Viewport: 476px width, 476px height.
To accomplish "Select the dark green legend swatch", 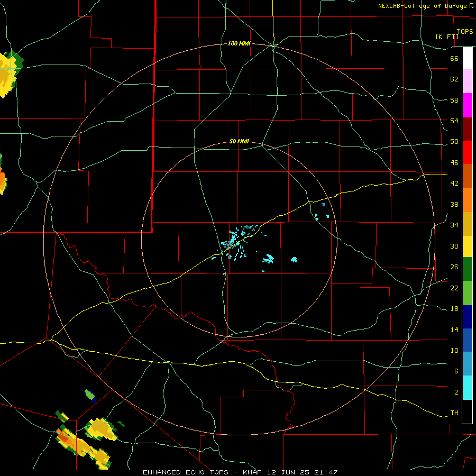I will coord(467,269).
